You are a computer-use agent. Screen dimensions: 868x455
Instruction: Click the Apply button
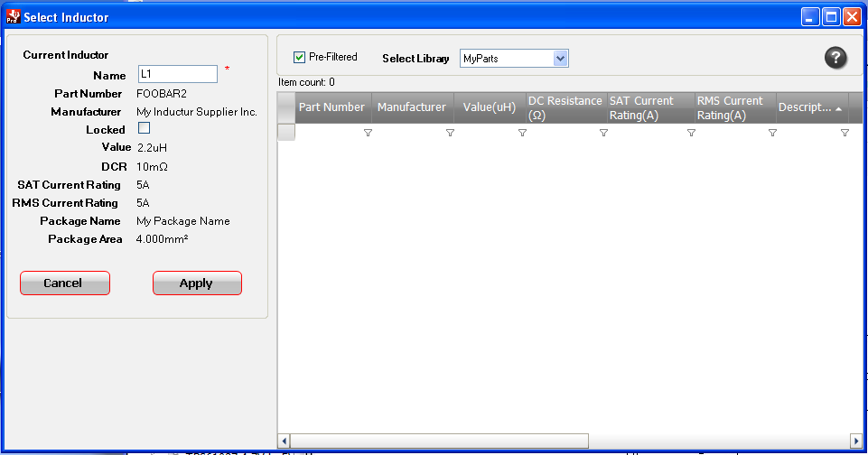[x=197, y=283]
